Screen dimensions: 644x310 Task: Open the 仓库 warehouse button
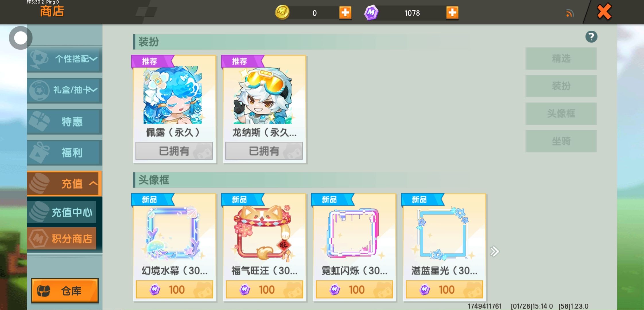[x=65, y=291]
